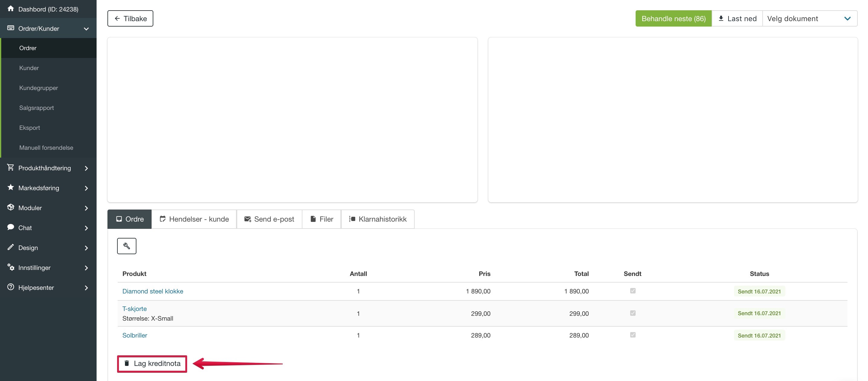Select the Ordre tab
This screenshot has height=381, width=868.
(129, 219)
